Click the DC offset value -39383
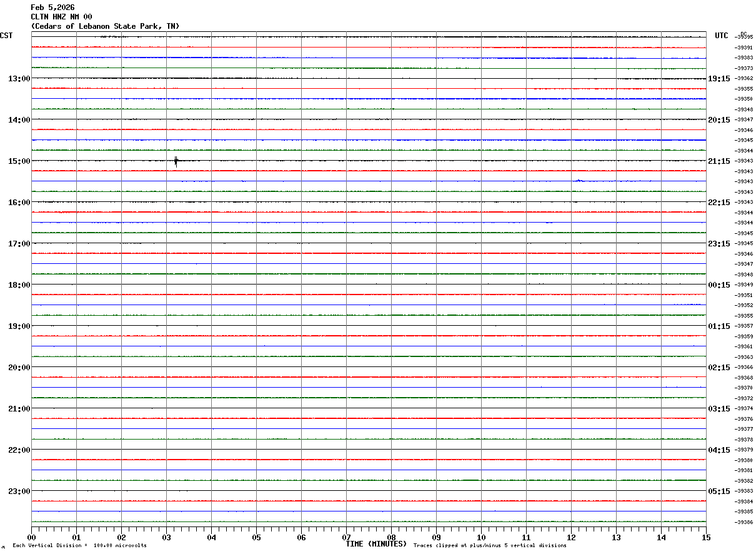This screenshot has width=756, height=554. point(745,58)
